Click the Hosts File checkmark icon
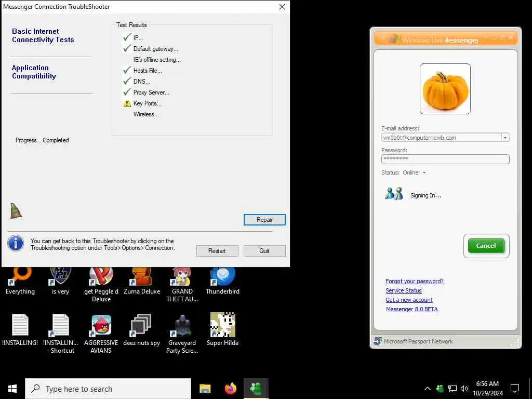 127,70
